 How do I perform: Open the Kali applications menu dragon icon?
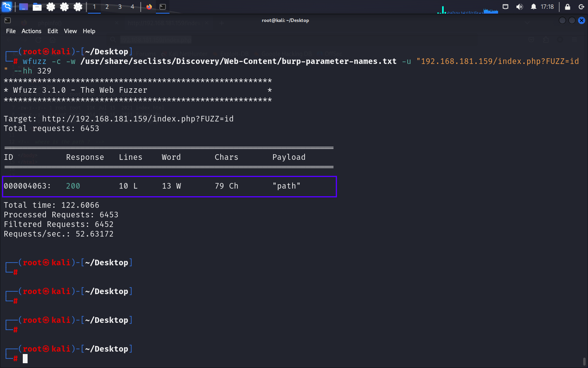click(7, 7)
